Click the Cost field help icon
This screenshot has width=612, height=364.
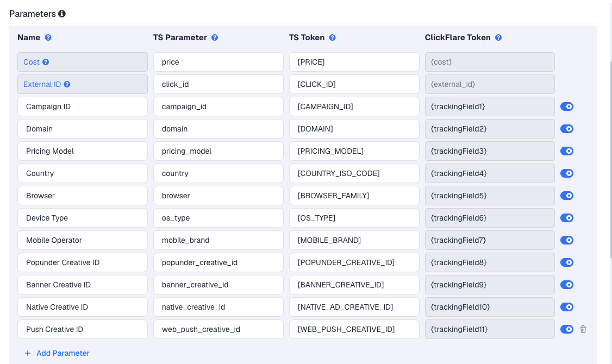(x=46, y=62)
